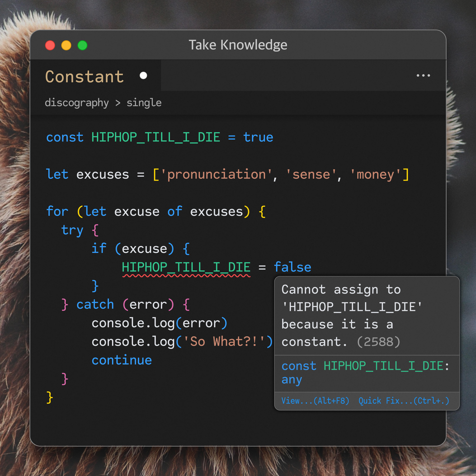This screenshot has width=476, height=476.
Task: Select the Constant editor tab
Action: pyautogui.click(x=96, y=76)
